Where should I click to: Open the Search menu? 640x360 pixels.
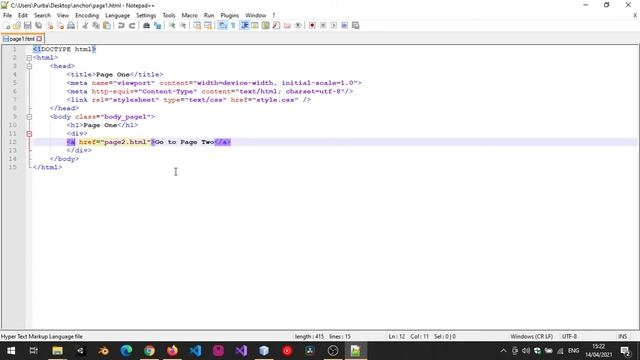point(42,16)
